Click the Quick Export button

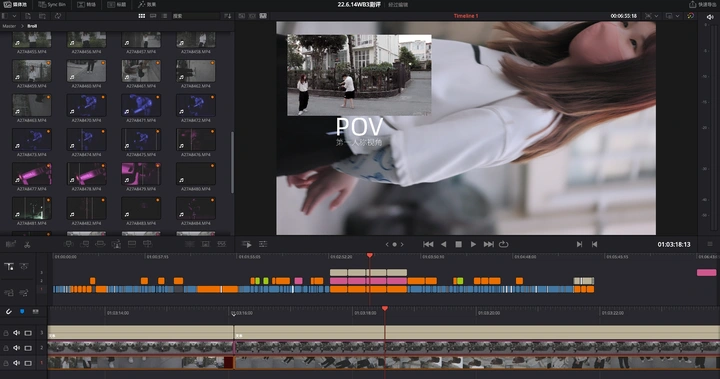[x=703, y=5]
